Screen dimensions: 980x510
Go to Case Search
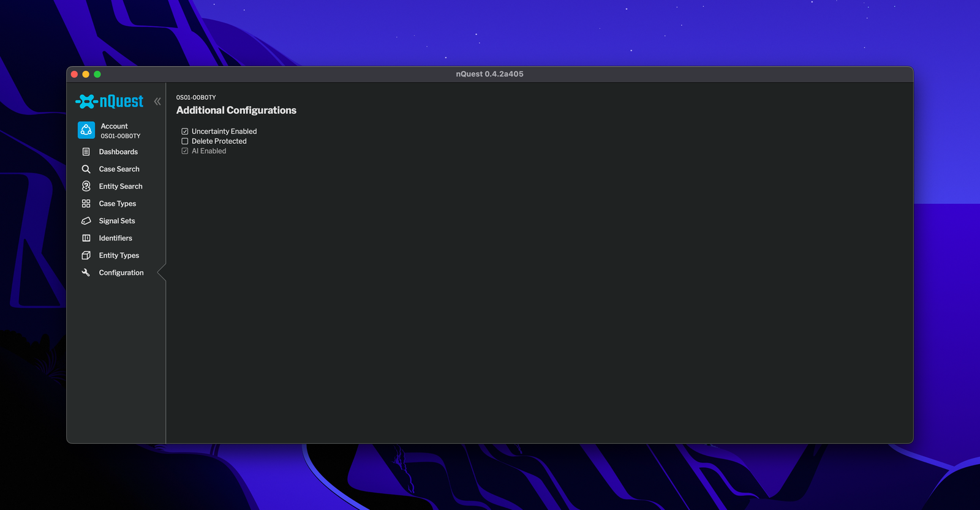tap(119, 169)
